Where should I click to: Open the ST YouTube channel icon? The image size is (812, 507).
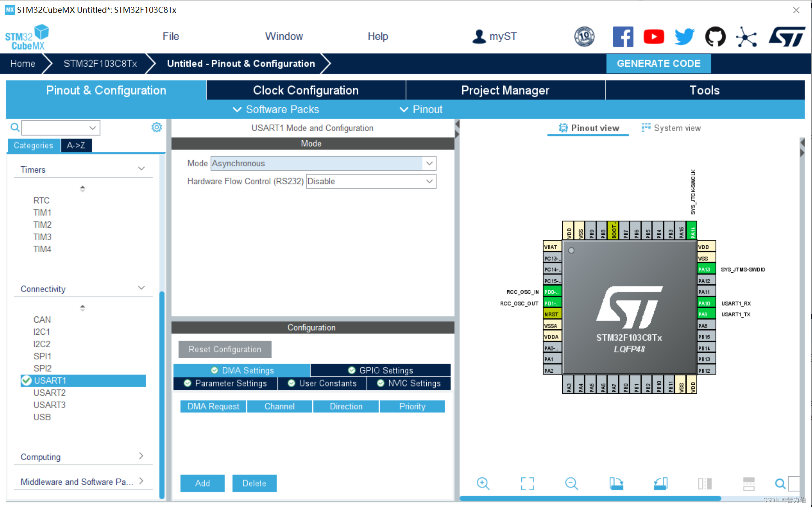click(654, 37)
